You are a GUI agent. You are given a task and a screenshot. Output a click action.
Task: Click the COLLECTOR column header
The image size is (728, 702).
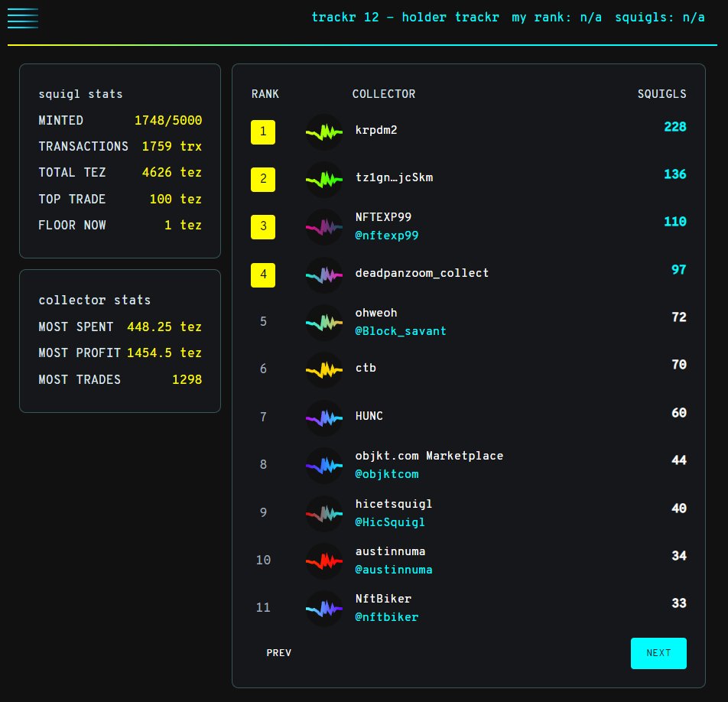tap(384, 94)
